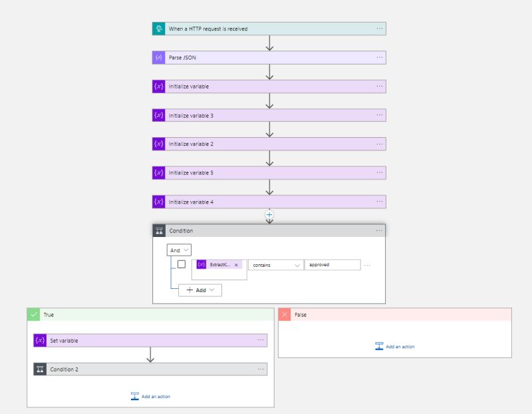Insert a step via the plus icon above Condition
This screenshot has height=414, width=532.
point(269,214)
